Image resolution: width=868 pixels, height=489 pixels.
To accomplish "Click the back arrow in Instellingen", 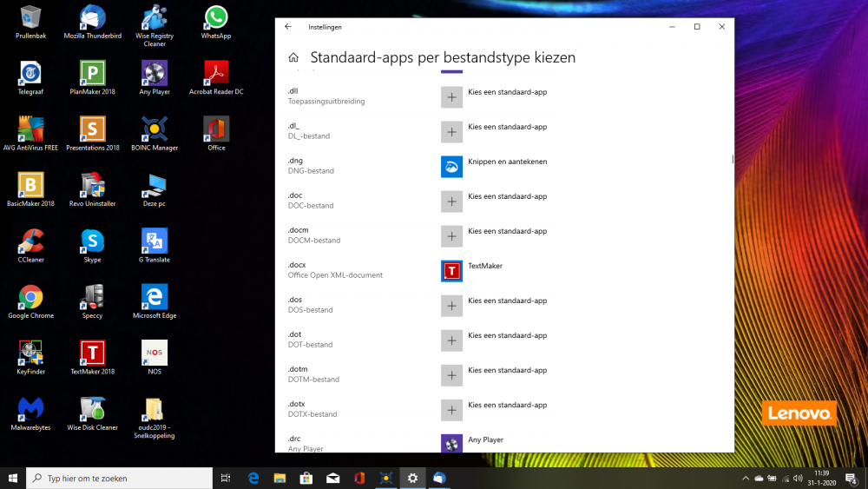I will pos(288,27).
